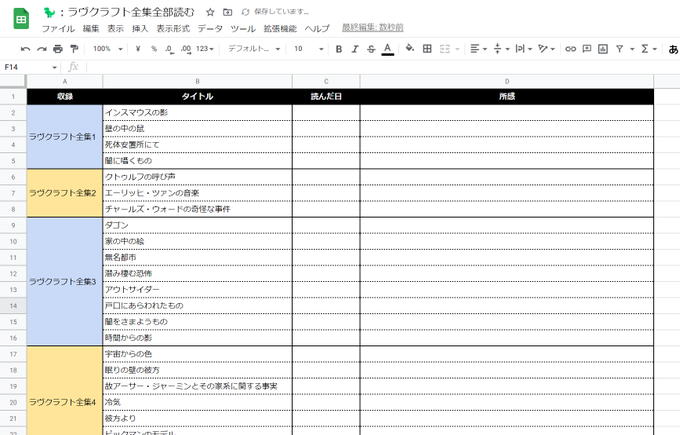Select the Paint format tool

tap(74, 49)
